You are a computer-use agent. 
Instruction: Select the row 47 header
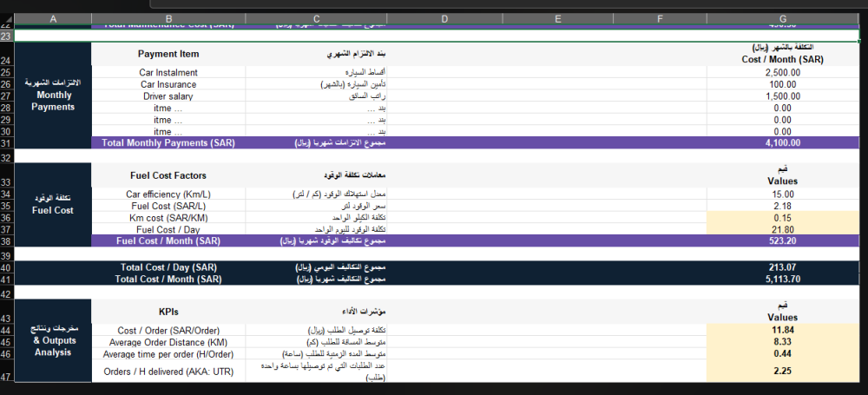6,376
